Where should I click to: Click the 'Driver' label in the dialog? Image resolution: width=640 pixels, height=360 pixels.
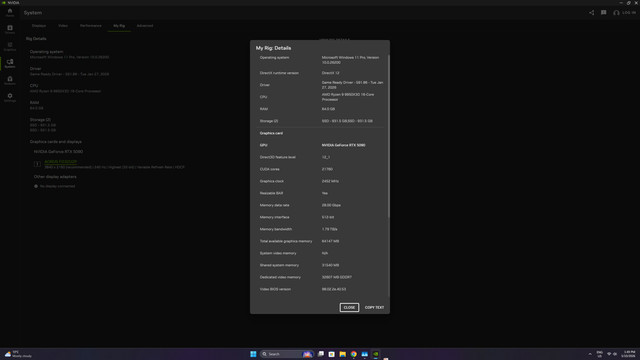point(264,85)
